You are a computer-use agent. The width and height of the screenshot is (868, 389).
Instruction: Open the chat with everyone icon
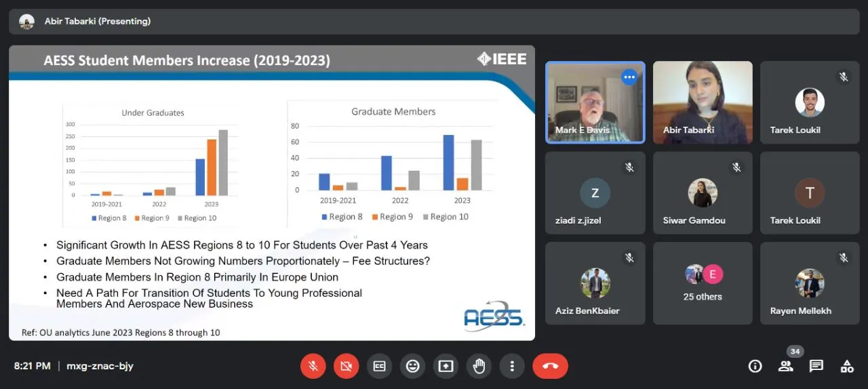pyautogui.click(x=816, y=366)
